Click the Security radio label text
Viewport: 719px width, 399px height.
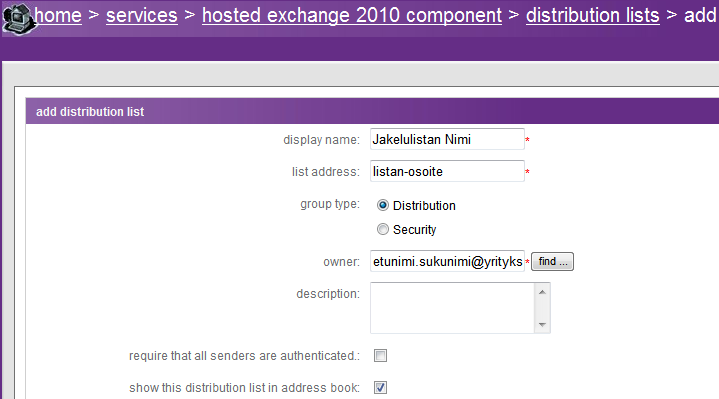(x=415, y=229)
